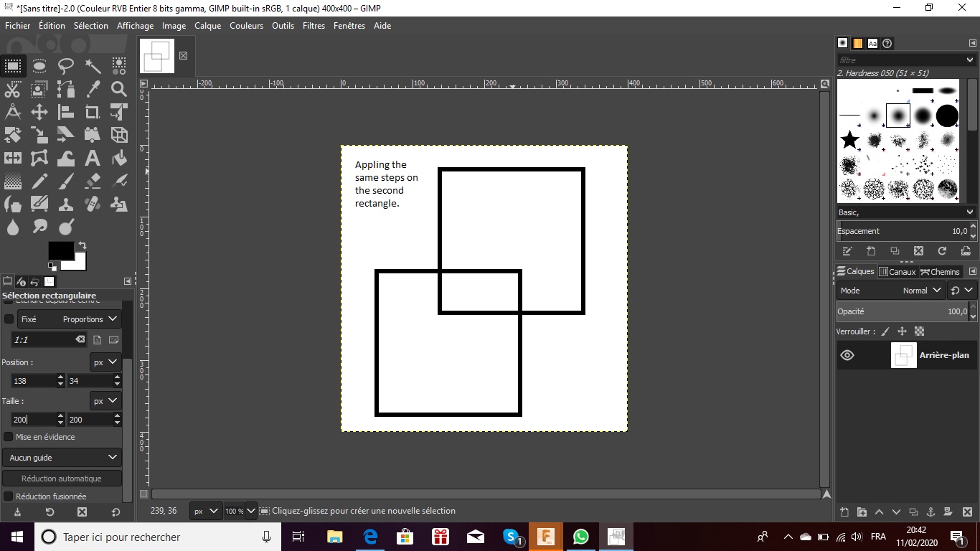Image resolution: width=980 pixels, height=551 pixels.
Task: Select the Move tool
Action: [39, 112]
